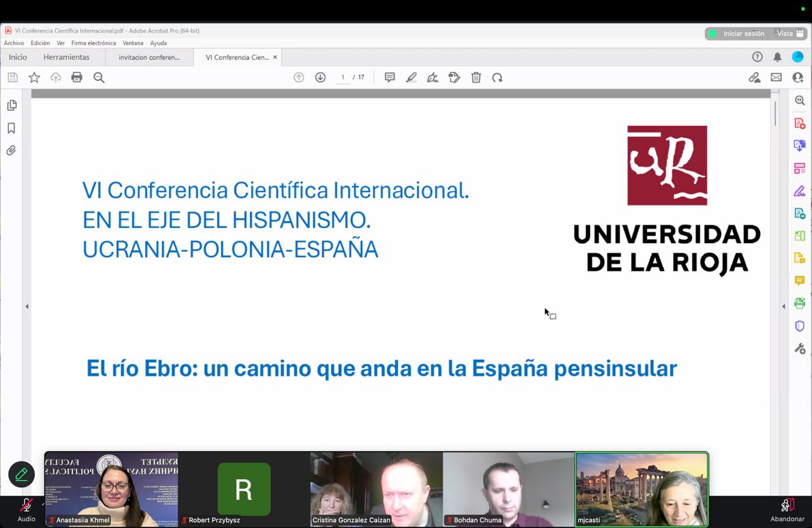Open the Archivo menu
This screenshot has height=528, width=812.
[14, 43]
